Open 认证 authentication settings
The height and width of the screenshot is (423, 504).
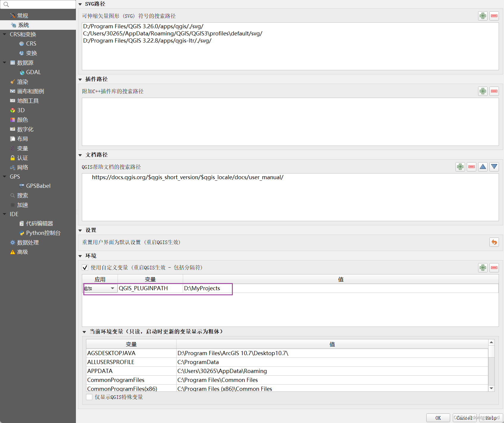(23, 158)
